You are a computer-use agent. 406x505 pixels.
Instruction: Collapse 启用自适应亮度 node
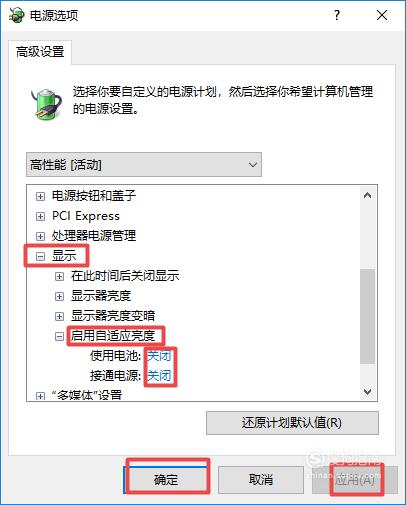[59, 336]
